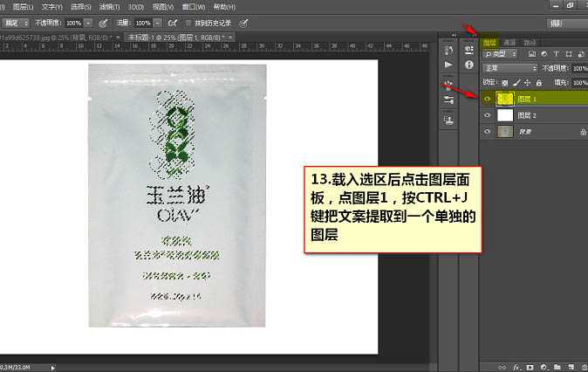The image size is (588, 372).
Task: Open the layer style fx menu
Action: (517, 366)
